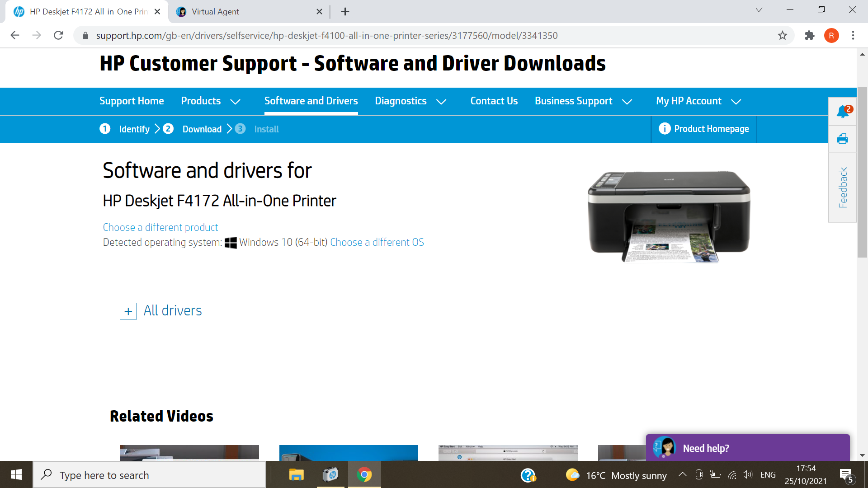Go to step 2 Download
The height and width of the screenshot is (488, 868).
coord(192,129)
